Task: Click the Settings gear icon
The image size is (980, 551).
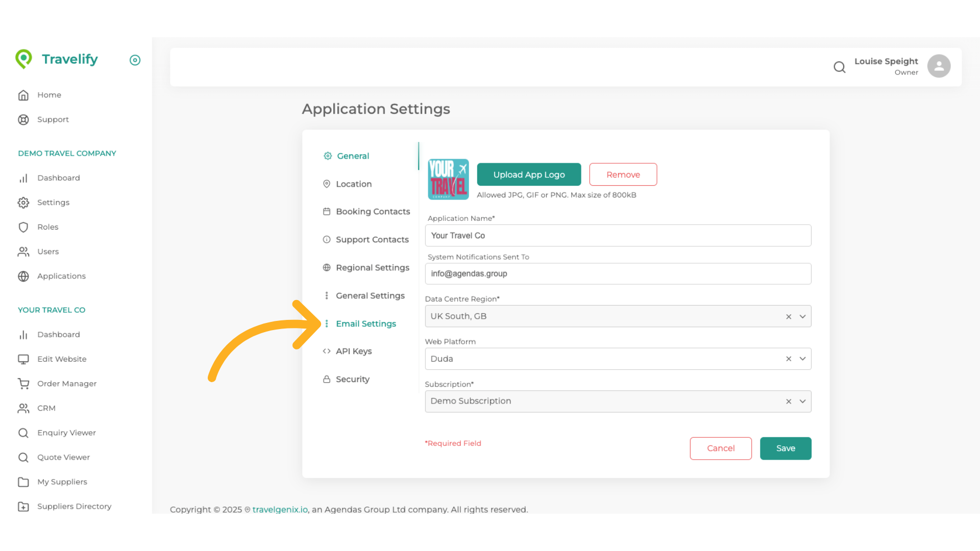Action: pyautogui.click(x=23, y=203)
